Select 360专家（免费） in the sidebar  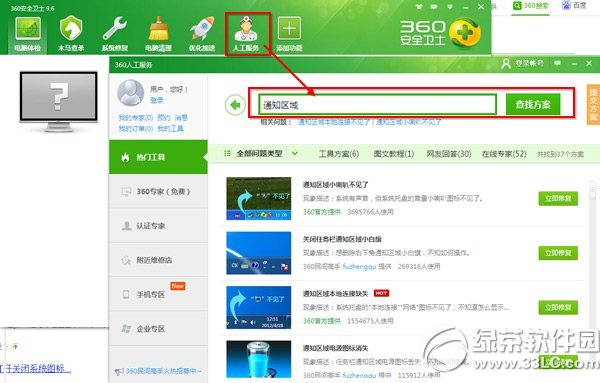pos(158,191)
